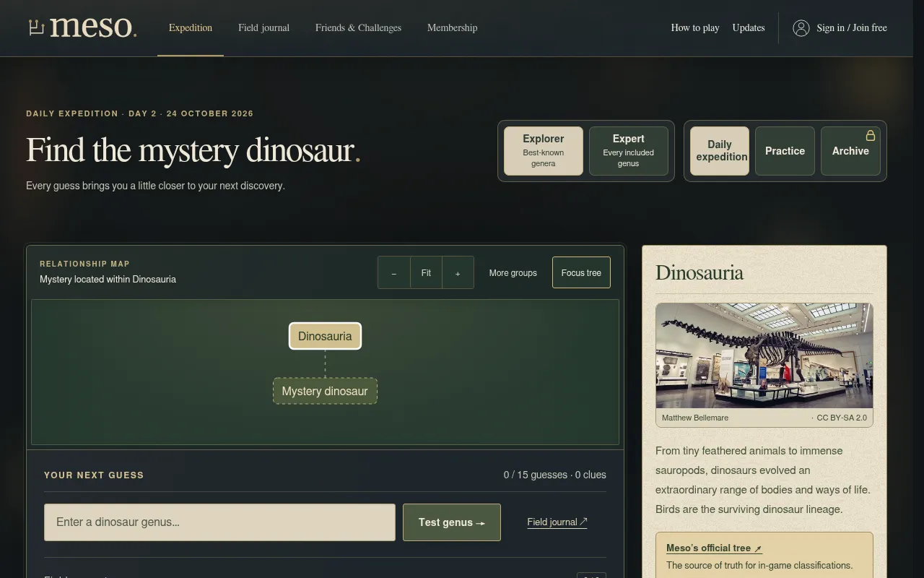Open the Expedition tab
Screen dimensions: 924x578
pos(191,28)
